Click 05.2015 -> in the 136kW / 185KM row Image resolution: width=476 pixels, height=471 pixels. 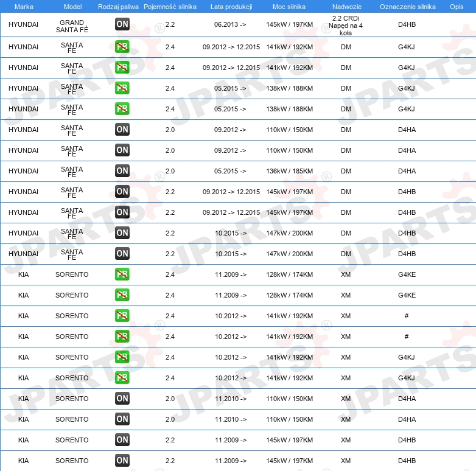click(230, 171)
